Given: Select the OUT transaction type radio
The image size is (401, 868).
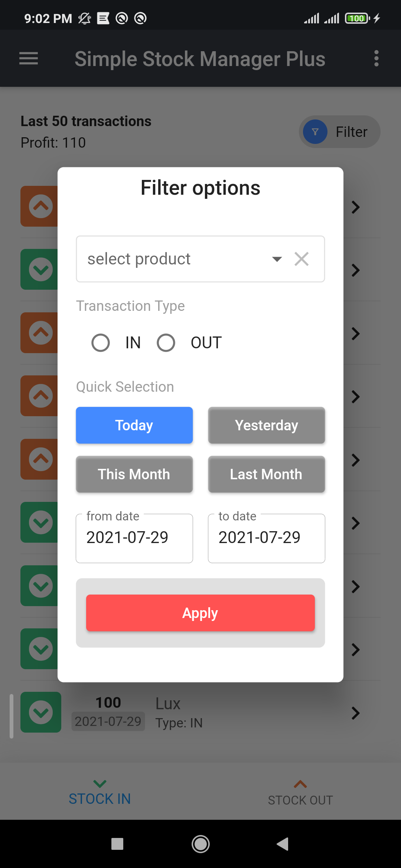Looking at the screenshot, I should (x=166, y=342).
